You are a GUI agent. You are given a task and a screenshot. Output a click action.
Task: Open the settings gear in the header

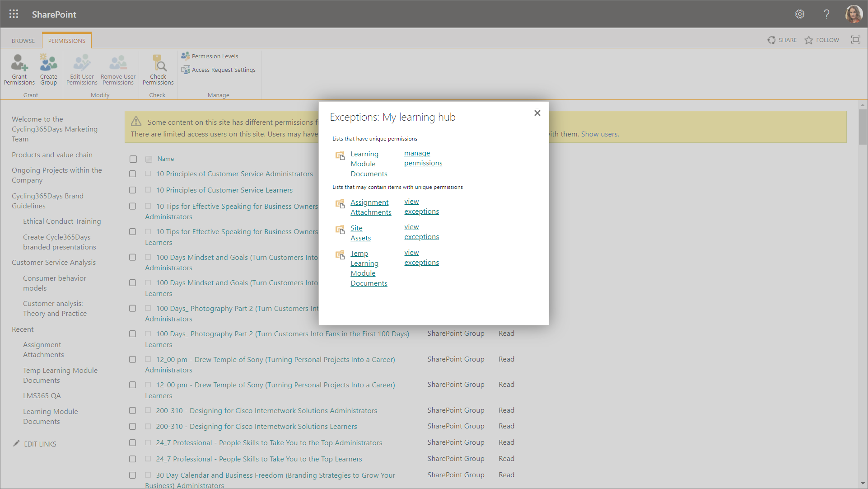tap(799, 14)
